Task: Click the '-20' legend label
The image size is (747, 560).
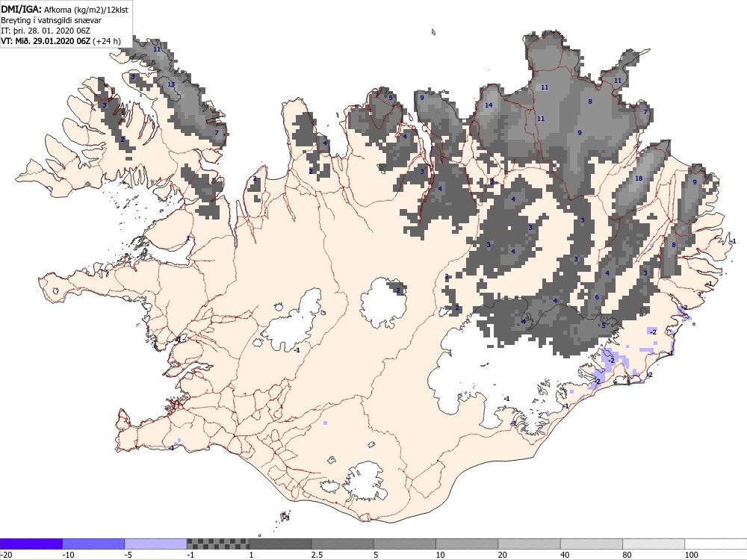Action: tap(6, 555)
